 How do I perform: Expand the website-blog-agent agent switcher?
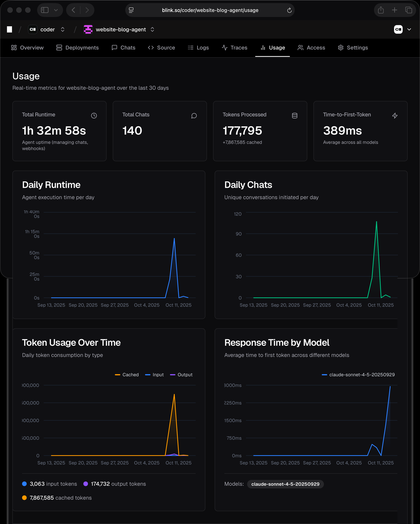tap(152, 29)
